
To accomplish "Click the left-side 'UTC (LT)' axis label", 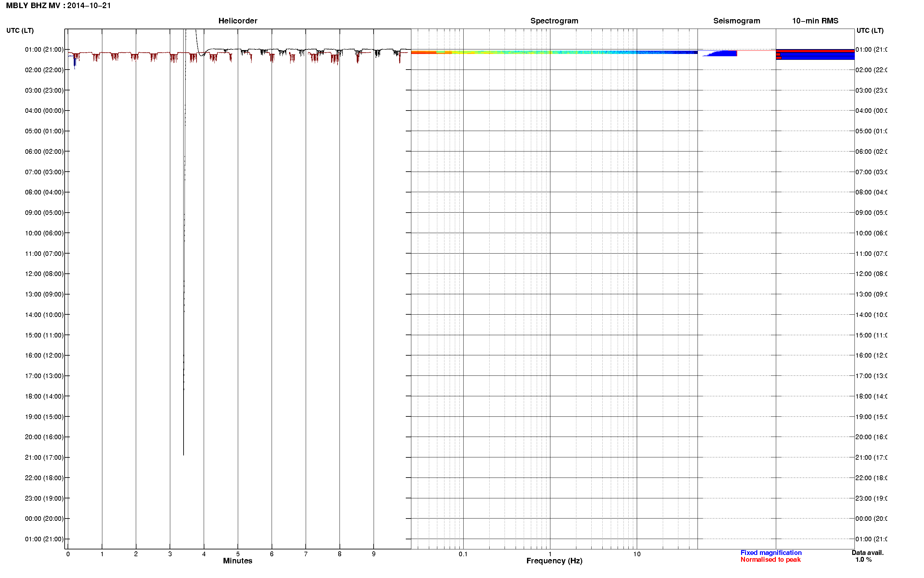I will pos(20,31).
